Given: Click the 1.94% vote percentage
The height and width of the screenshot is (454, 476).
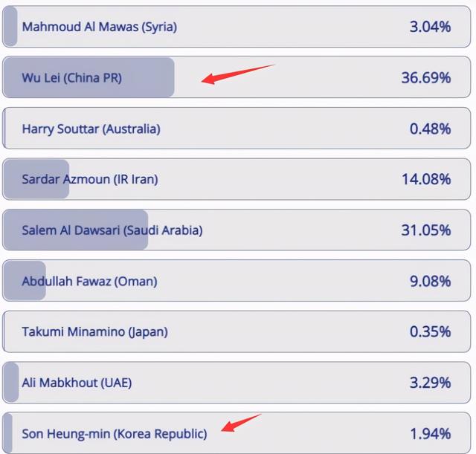Looking at the screenshot, I should [430, 433].
